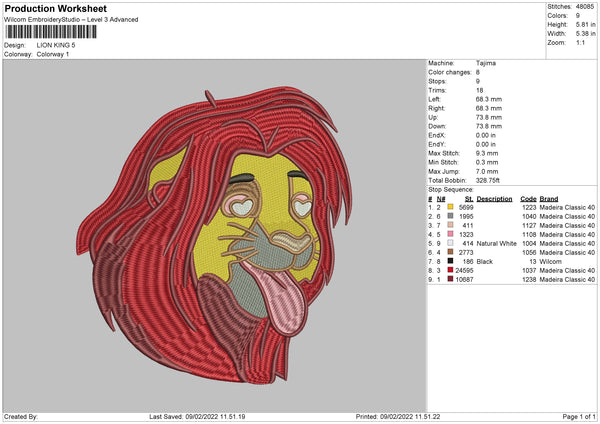
Task: Click the Code column header
Action: tap(529, 197)
